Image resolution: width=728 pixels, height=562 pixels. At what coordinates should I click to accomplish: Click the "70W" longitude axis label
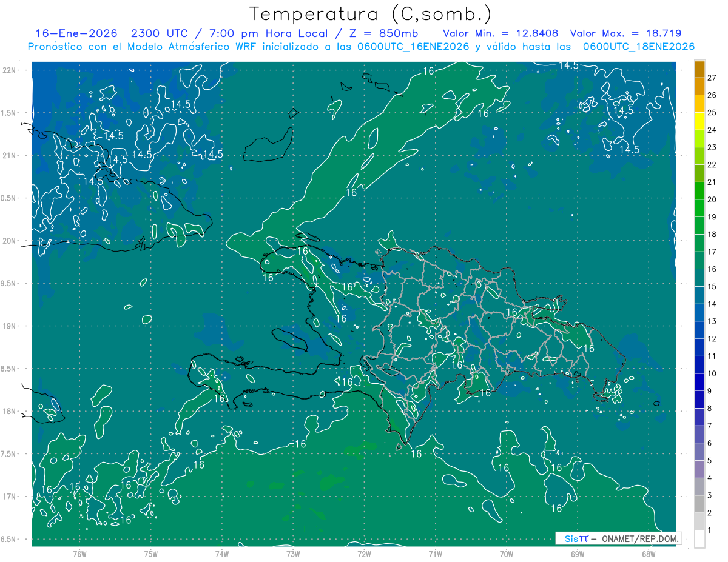pos(507,554)
